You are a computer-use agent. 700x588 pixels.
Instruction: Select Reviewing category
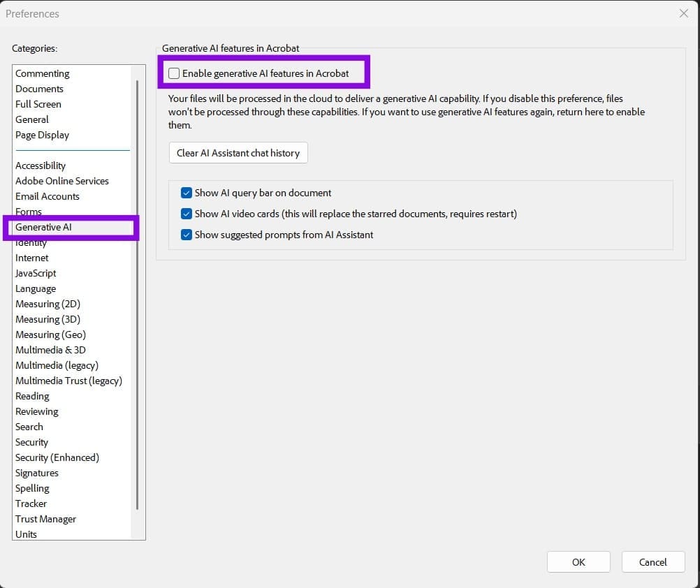(36, 412)
